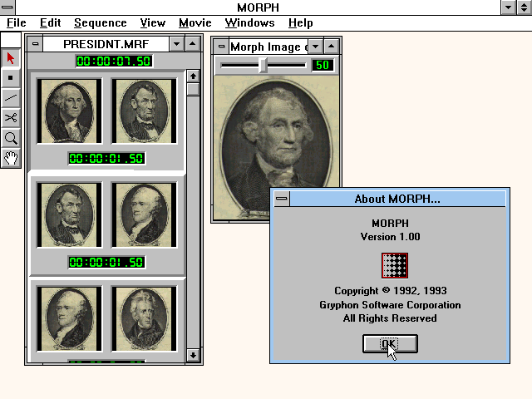The height and width of the screenshot is (399, 532).
Task: Select the Hamilton thumbnail in third pair
Action: (69, 319)
